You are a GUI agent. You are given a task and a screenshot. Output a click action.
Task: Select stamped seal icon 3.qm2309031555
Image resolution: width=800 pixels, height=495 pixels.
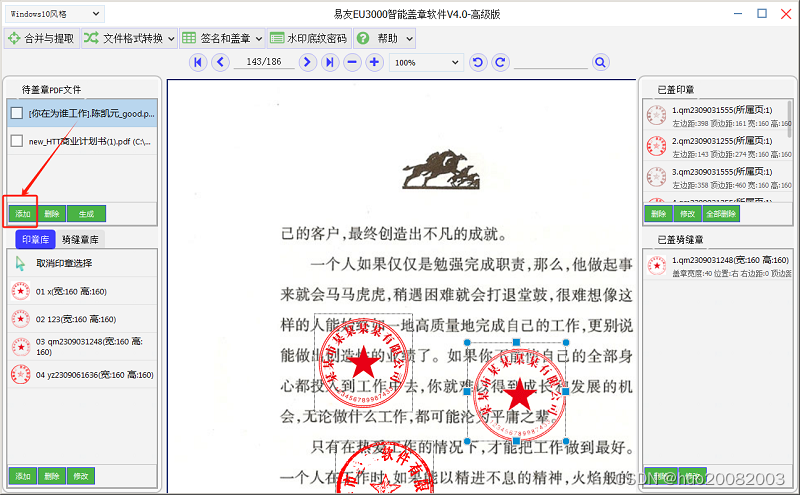[x=656, y=177]
